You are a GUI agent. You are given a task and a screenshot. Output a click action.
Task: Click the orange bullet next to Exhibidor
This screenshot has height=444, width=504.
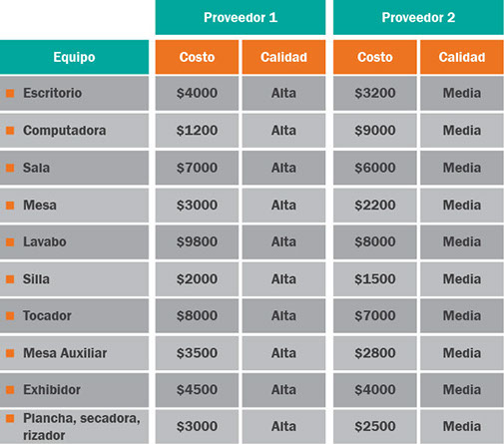pyautogui.click(x=10, y=390)
